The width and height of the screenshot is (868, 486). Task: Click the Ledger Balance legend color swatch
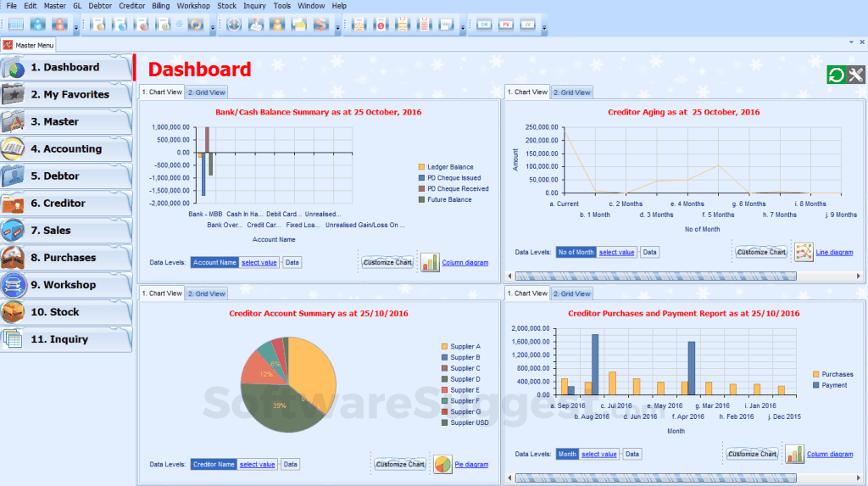pyautogui.click(x=421, y=167)
